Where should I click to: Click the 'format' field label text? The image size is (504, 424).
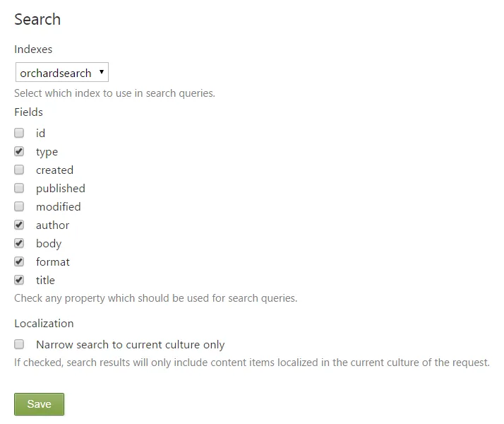pyautogui.click(x=53, y=262)
